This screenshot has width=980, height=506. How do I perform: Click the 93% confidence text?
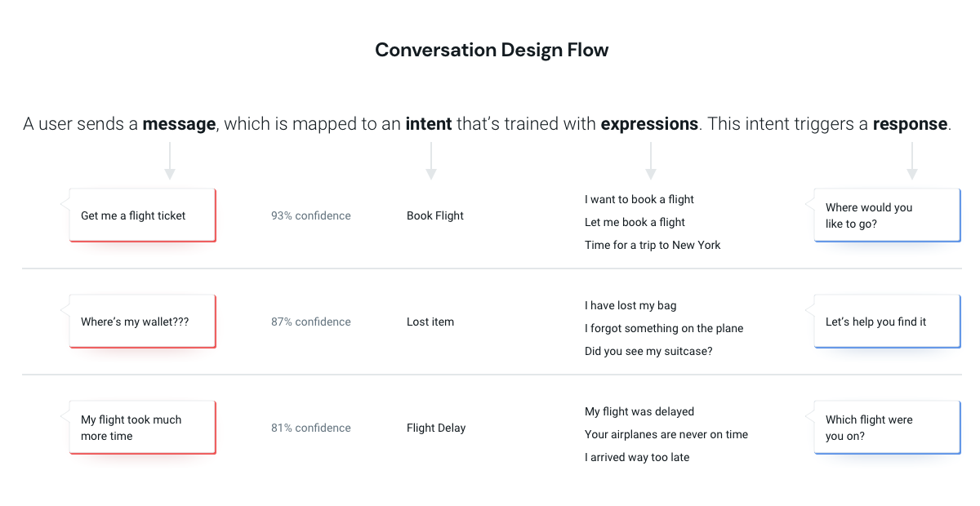pos(311,215)
